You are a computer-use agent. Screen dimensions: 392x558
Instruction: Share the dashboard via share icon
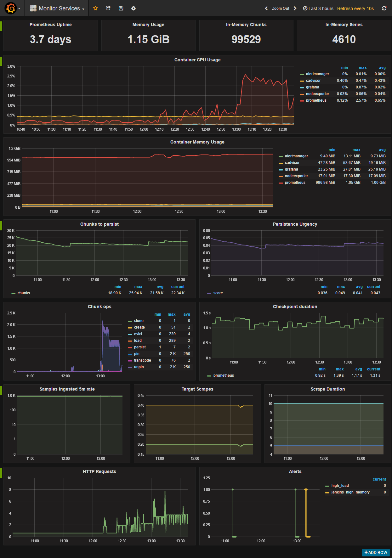(108, 8)
